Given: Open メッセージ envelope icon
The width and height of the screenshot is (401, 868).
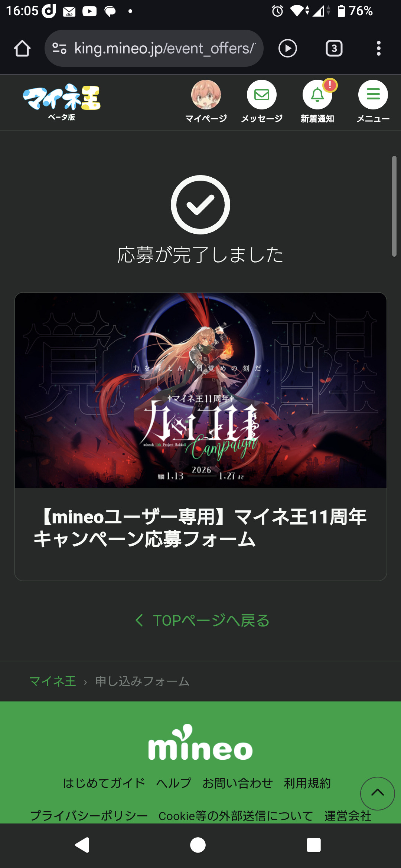Looking at the screenshot, I should (x=262, y=95).
